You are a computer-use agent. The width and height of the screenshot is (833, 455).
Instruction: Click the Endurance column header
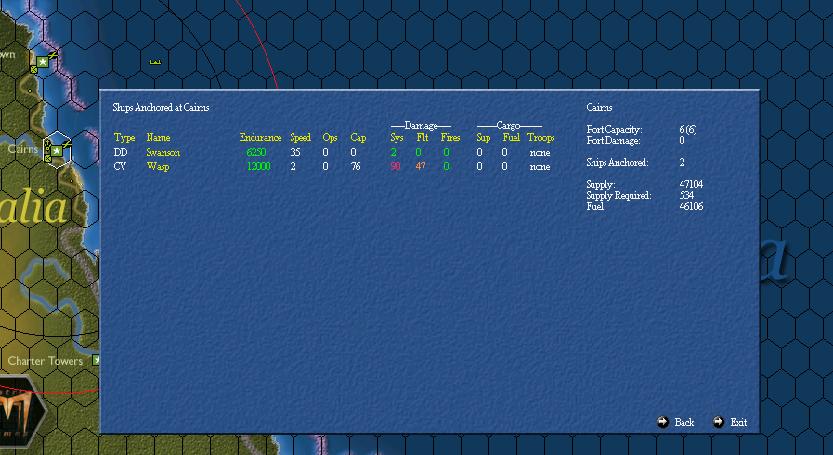[260, 138]
